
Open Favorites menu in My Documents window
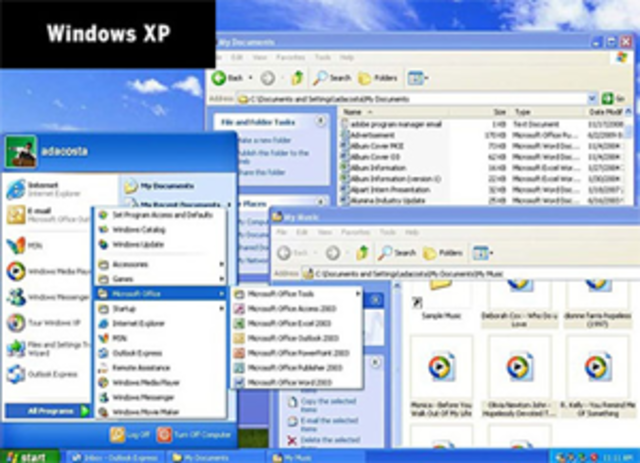(291, 58)
